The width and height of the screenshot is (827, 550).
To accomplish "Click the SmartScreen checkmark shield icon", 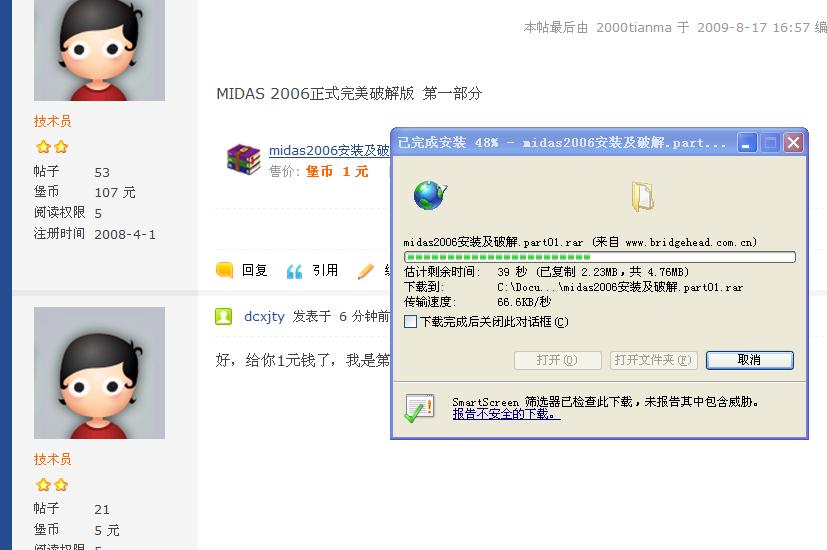I will 419,408.
